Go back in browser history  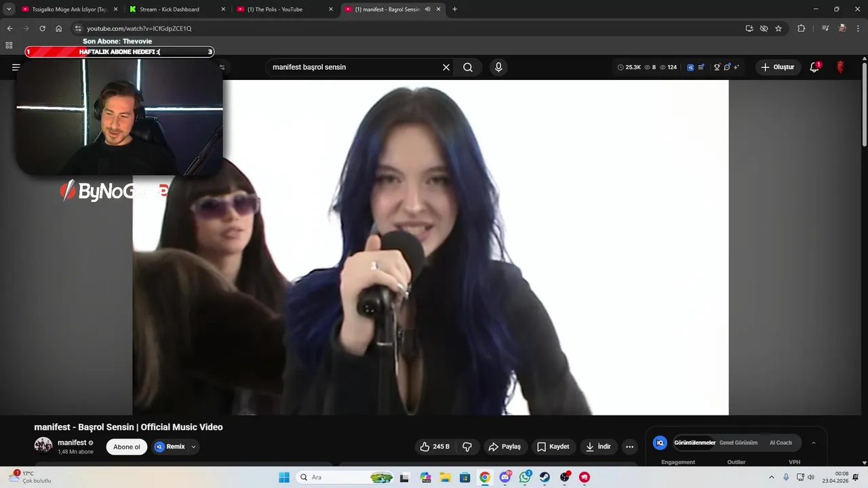click(9, 28)
